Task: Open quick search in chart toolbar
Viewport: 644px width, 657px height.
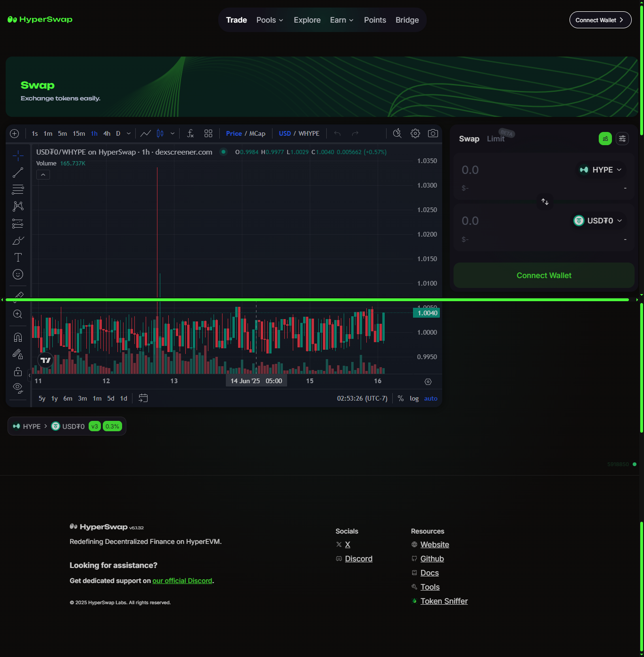Action: [397, 133]
